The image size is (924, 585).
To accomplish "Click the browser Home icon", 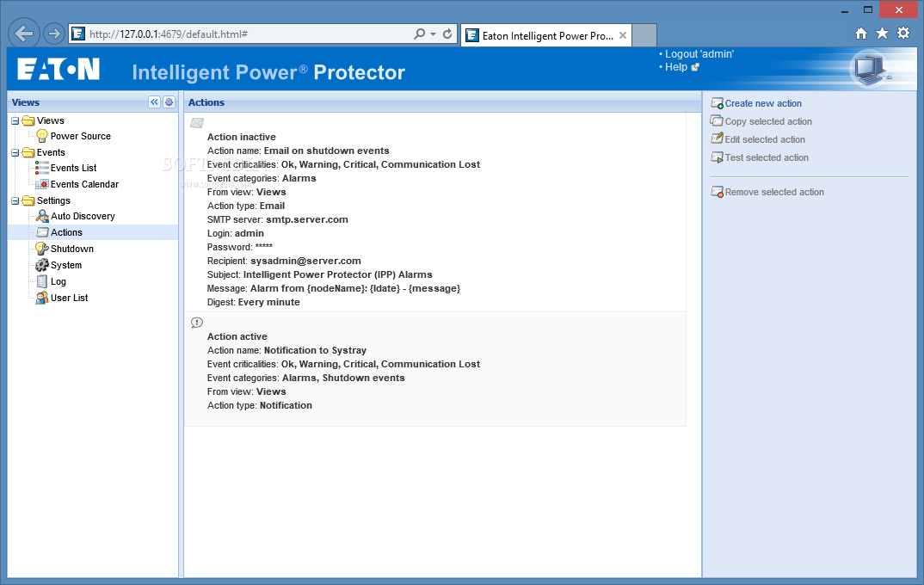I will click(x=861, y=34).
